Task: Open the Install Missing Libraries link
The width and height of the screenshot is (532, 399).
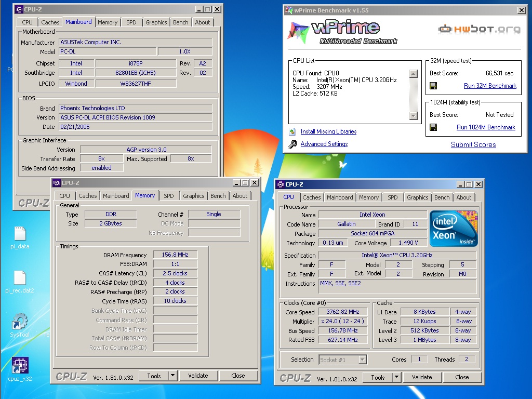Action: 328,131
